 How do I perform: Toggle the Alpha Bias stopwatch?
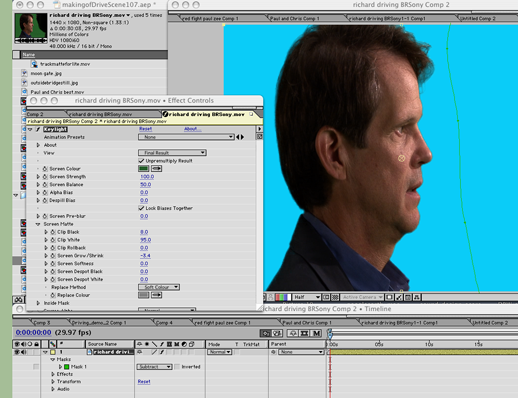[x=45, y=192]
